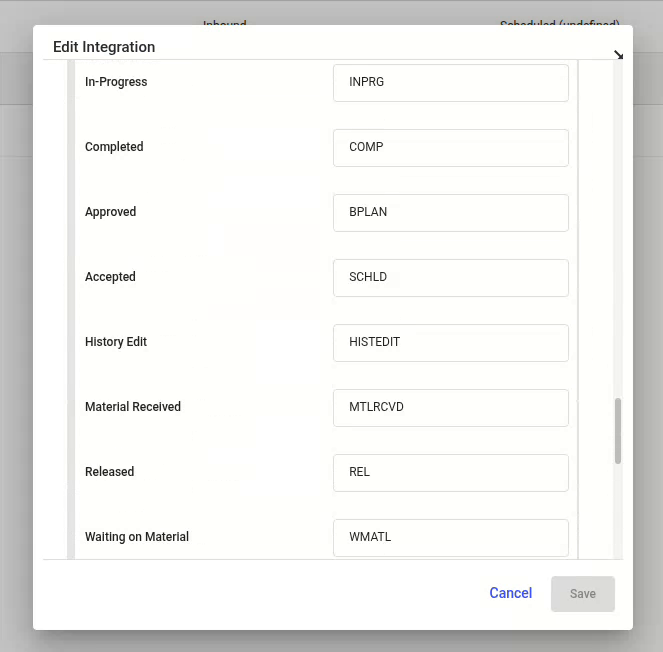Select the History Edit label text
663x652 pixels.
click(x=116, y=342)
